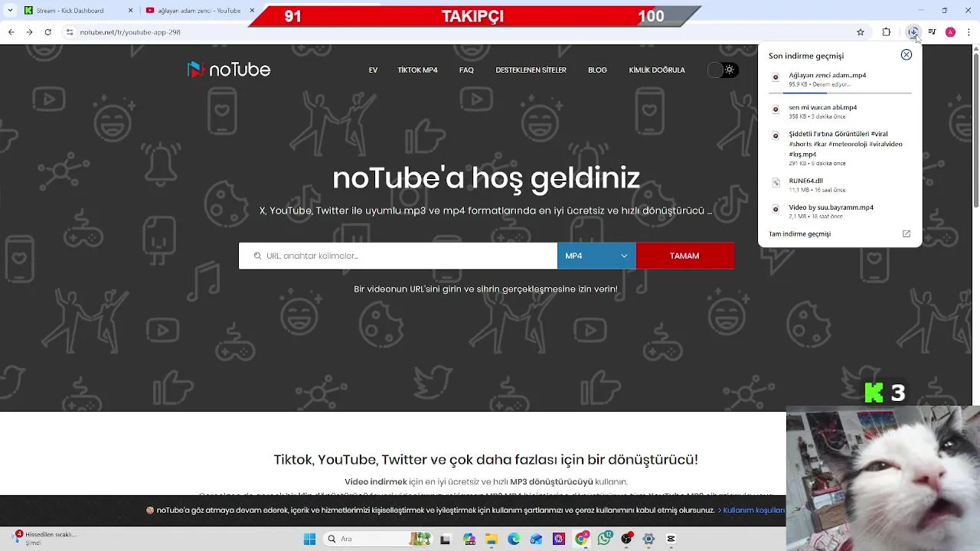Open the Chrome icon on the taskbar
980x551 pixels.
582,539
